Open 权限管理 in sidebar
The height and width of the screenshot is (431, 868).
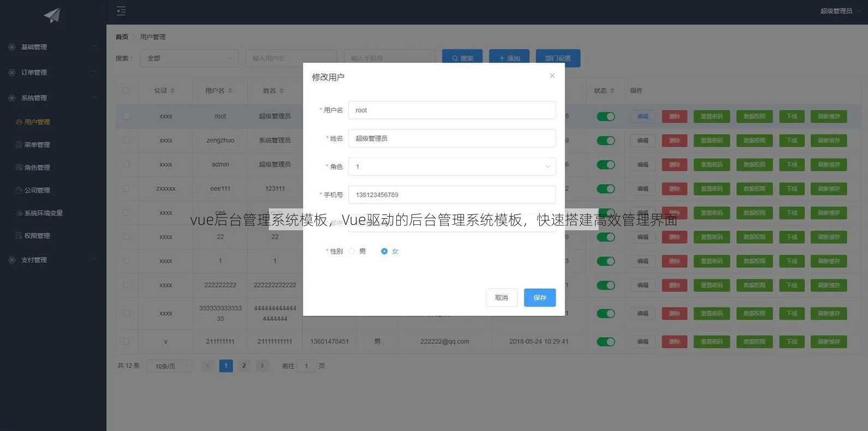[53, 236]
